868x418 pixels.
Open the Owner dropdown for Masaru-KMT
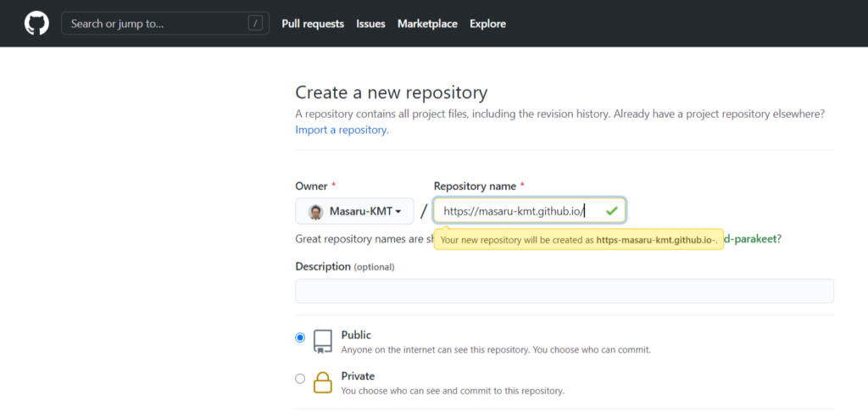(354, 211)
